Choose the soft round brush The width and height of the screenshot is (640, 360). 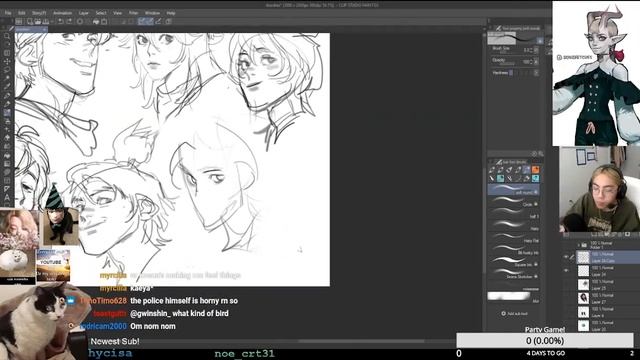[513, 189]
